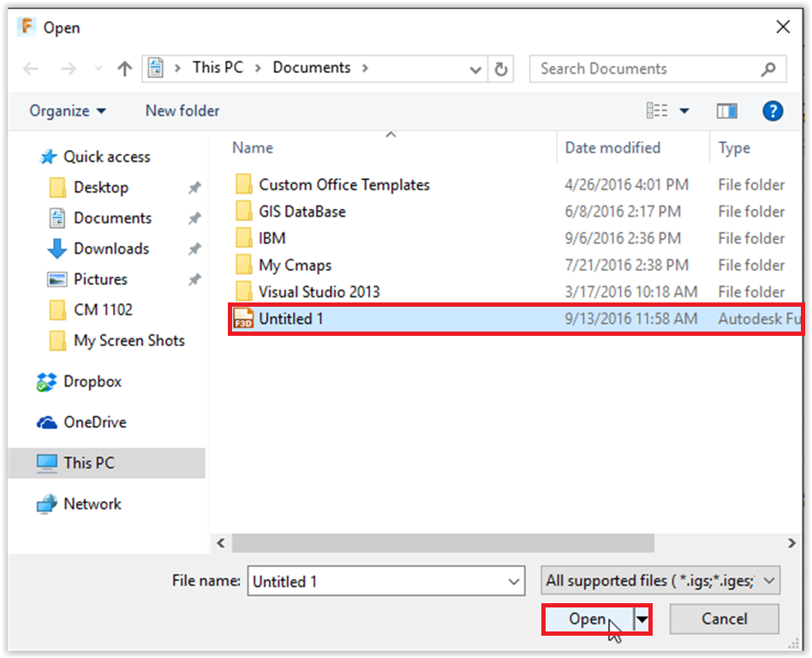The width and height of the screenshot is (812, 658).
Task: Click the refresh icon in address bar
Action: click(502, 69)
